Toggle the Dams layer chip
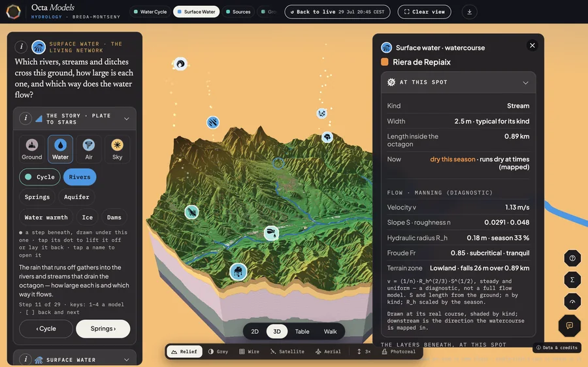Viewport: 588px width, 367px height. click(x=114, y=217)
